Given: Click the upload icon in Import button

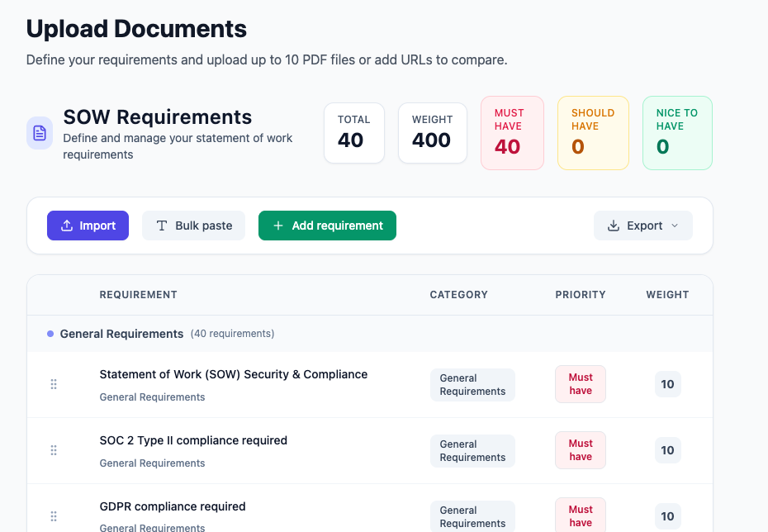Looking at the screenshot, I should click(x=67, y=226).
